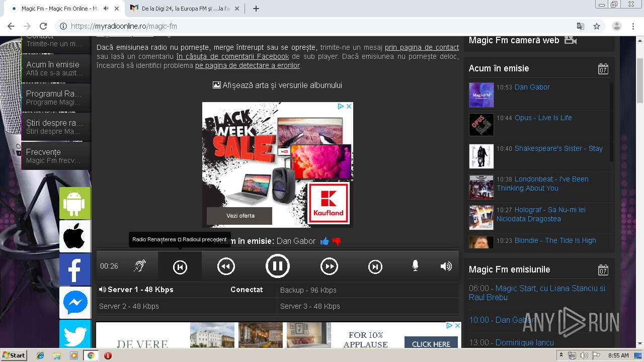Share on Facebook via sidebar icon
Screen dimensions: 644x362
click(75, 269)
